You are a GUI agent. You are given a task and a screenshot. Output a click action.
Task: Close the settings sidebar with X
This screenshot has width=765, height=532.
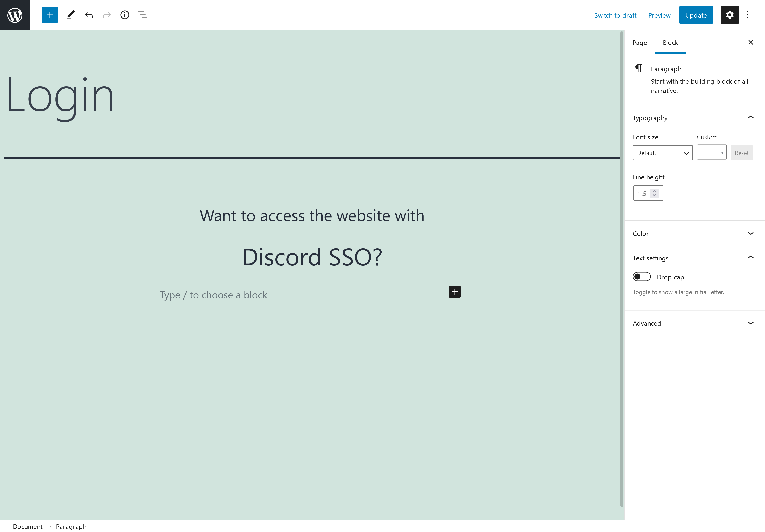click(x=751, y=42)
